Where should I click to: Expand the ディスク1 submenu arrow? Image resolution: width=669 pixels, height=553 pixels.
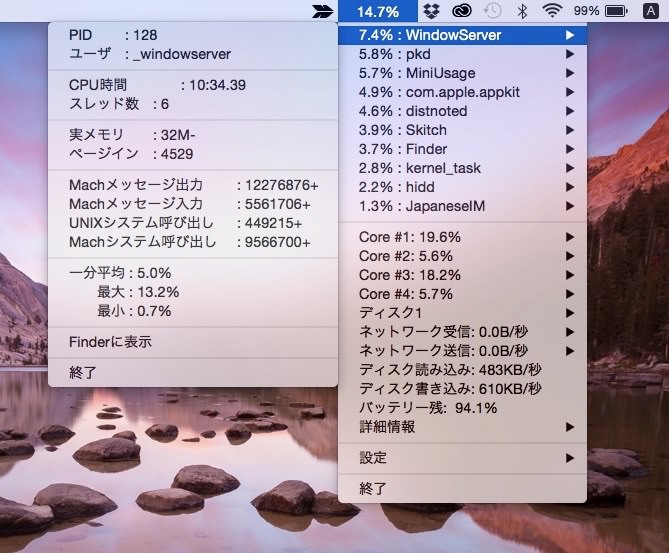point(570,313)
